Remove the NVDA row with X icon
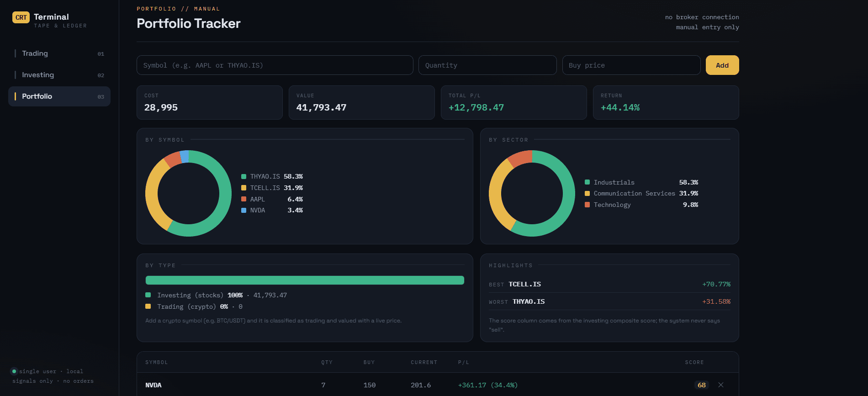Viewport: 868px width, 396px height. tap(720, 385)
